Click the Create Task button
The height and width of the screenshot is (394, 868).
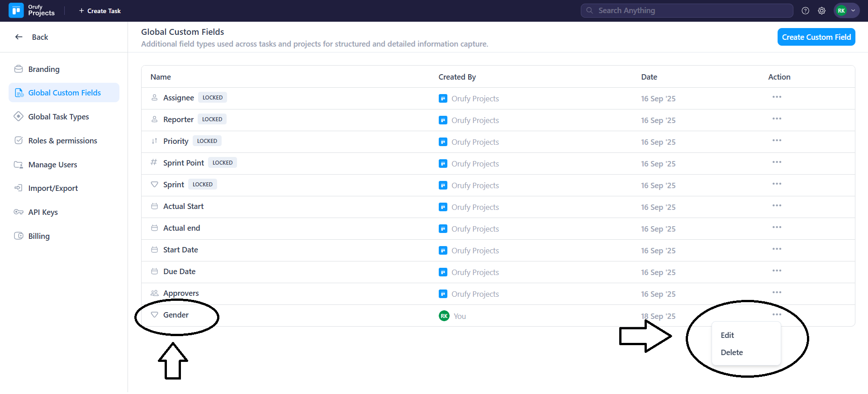[x=100, y=11]
